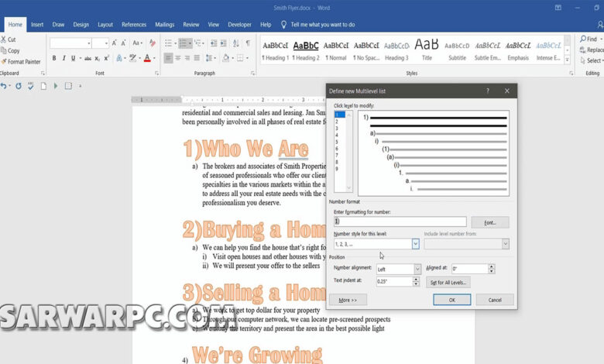
Task: Increase font size with Grow Font icon
Action: pyautogui.click(x=115, y=43)
